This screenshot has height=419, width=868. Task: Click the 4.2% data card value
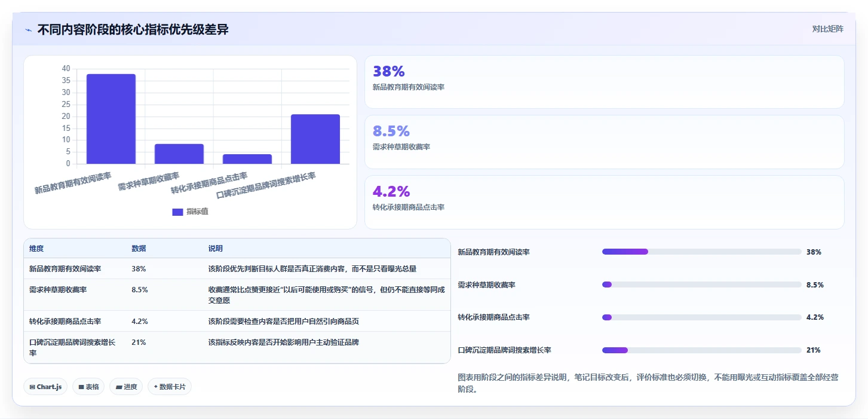pyautogui.click(x=391, y=191)
